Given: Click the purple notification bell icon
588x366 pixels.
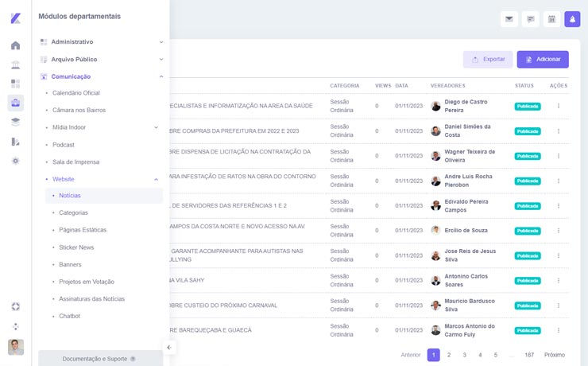Looking at the screenshot, I should pos(572,19).
